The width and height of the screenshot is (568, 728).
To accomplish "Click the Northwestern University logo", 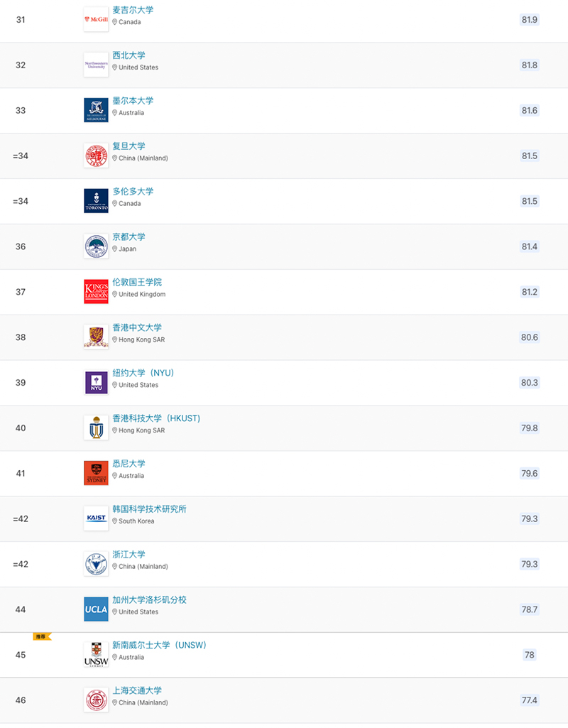I will click(x=96, y=65).
